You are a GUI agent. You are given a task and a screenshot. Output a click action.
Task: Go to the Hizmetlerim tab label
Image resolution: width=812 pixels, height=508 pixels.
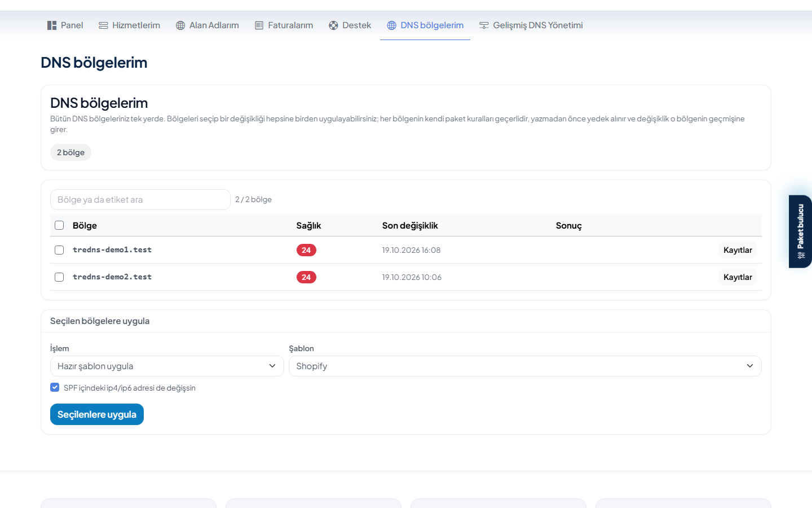pos(136,25)
